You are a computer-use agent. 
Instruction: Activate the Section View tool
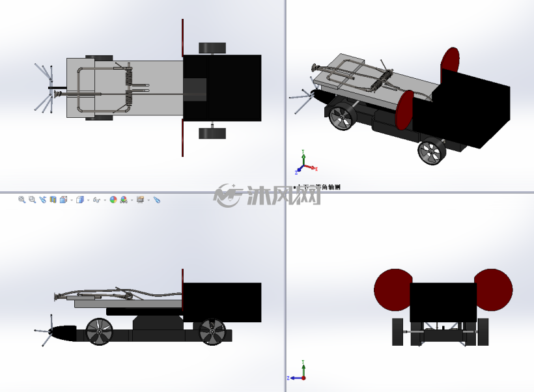53,200
